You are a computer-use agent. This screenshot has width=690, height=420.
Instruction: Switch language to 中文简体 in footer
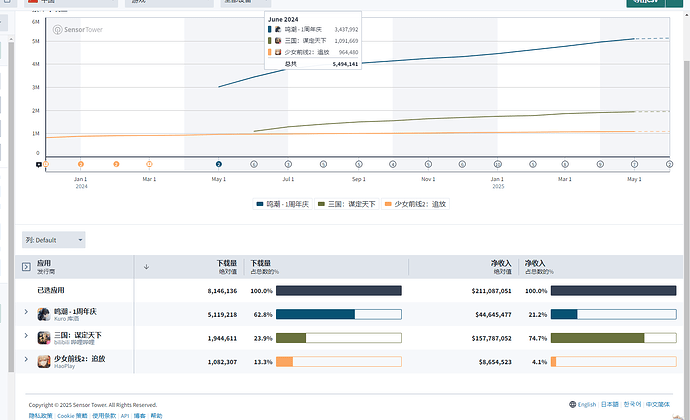coord(657,404)
